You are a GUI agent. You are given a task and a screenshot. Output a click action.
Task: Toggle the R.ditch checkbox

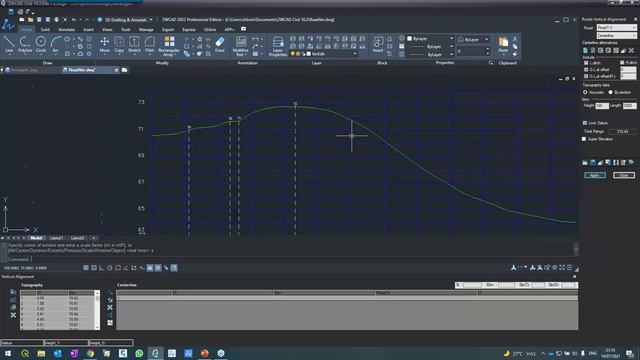click(622, 62)
